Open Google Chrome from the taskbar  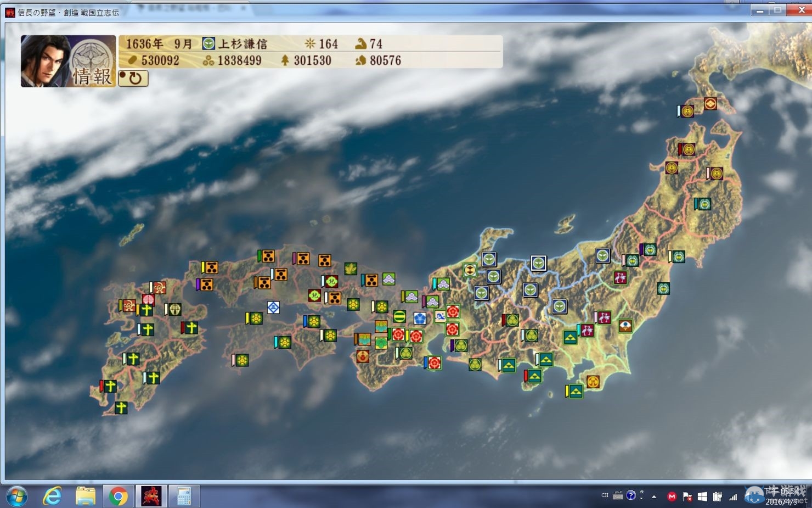coord(118,496)
